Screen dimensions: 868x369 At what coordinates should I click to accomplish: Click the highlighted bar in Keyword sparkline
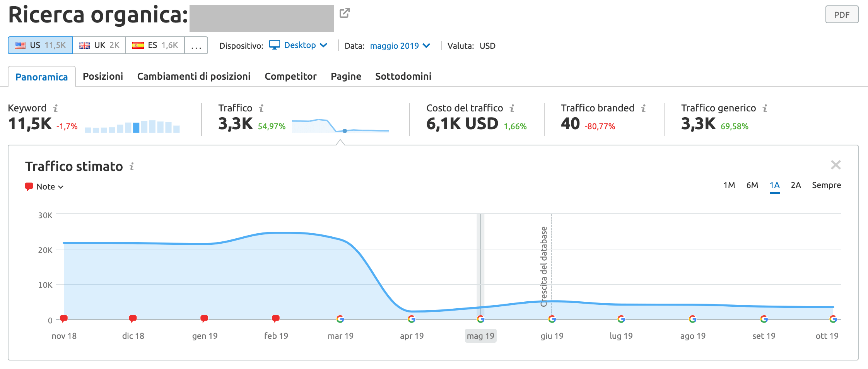(136, 128)
